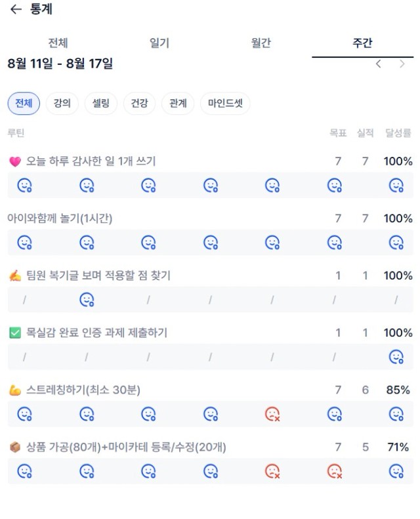Image resolution: width=420 pixels, height=519 pixels.
Task: Choose the 관계 filter chip
Action: point(178,103)
